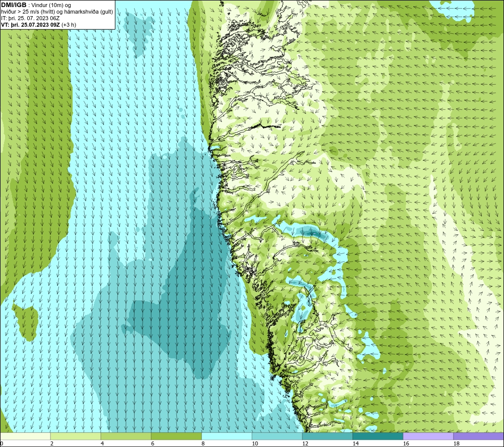Click the 2–4 m/s light green legend swatch
504x447 pixels.
tap(76, 436)
